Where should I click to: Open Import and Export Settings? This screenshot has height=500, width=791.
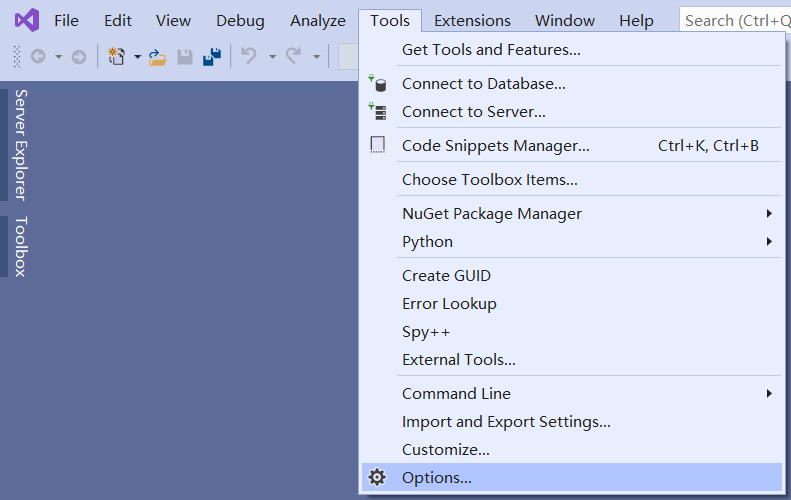[x=572, y=421]
